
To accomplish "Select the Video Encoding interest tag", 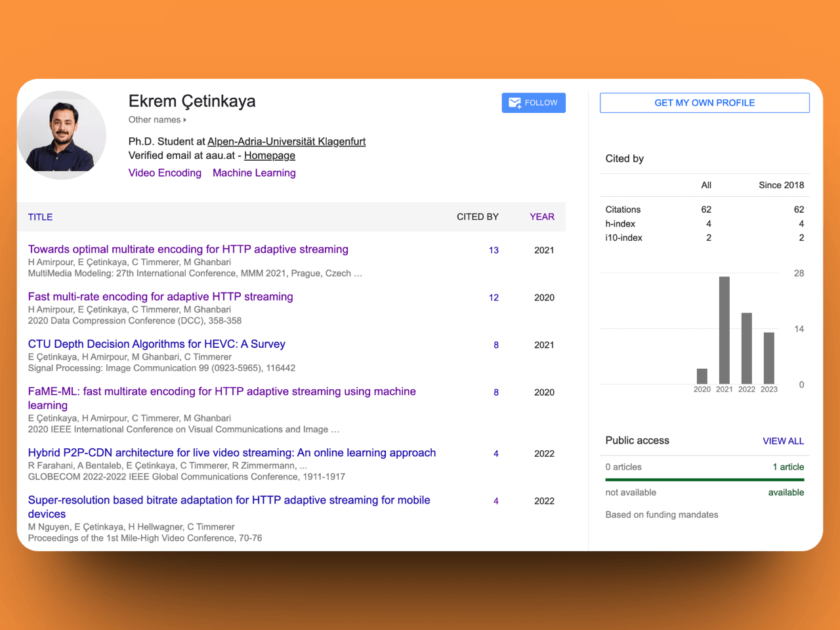I will click(165, 173).
